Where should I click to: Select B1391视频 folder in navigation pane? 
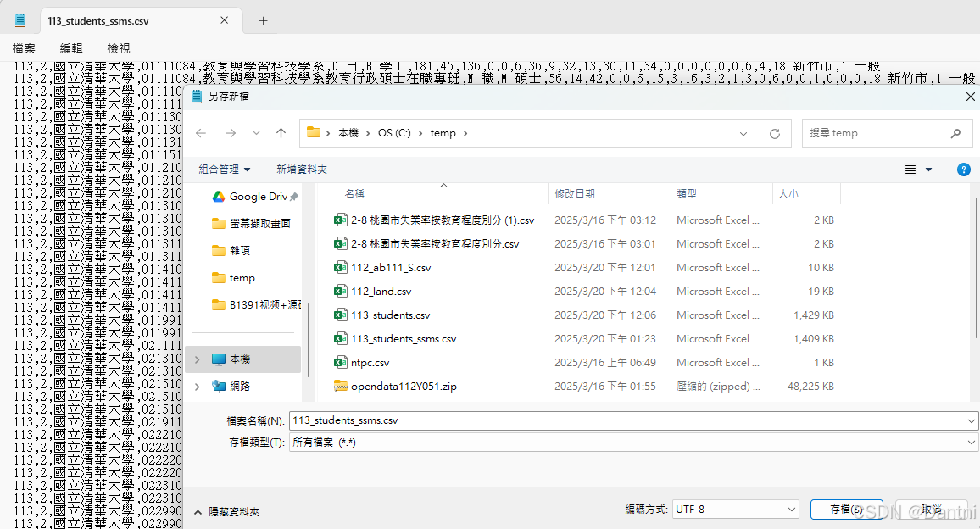tap(256, 305)
